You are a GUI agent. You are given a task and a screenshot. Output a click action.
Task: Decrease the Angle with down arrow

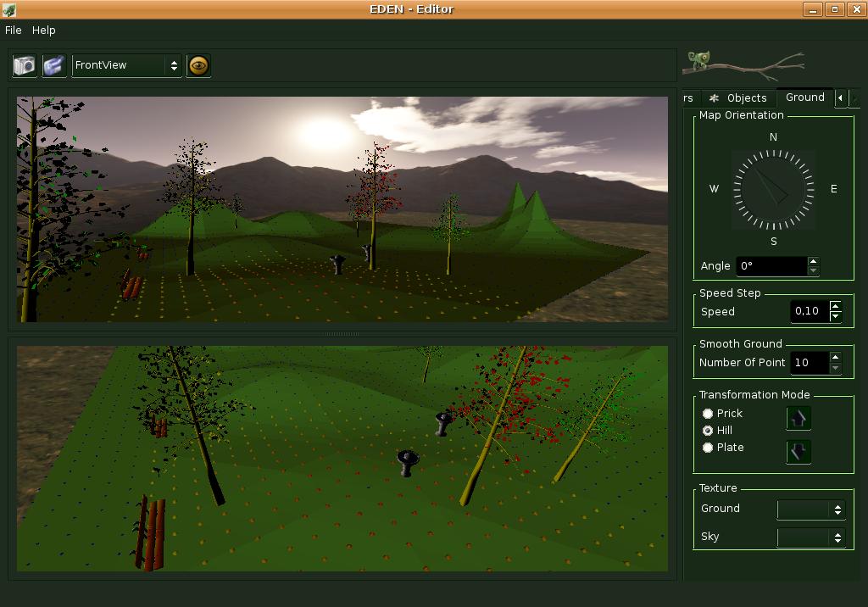(813, 270)
